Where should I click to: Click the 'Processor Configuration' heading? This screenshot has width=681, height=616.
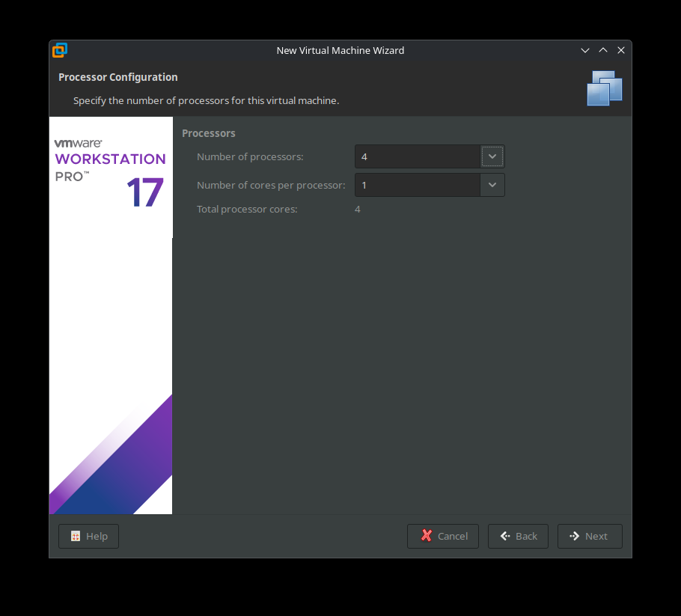point(118,77)
